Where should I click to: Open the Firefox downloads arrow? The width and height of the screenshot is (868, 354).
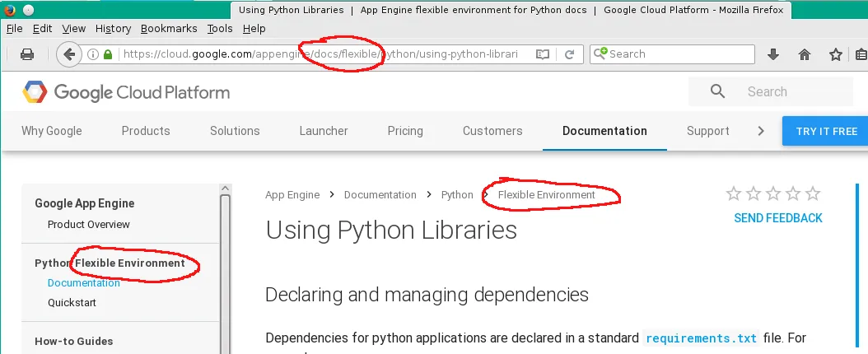pos(773,54)
